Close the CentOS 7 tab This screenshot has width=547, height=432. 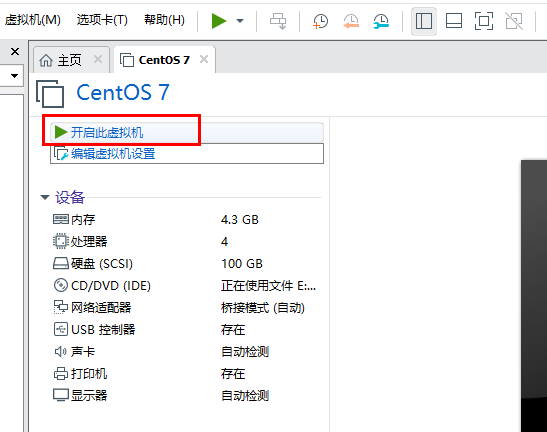[x=204, y=59]
